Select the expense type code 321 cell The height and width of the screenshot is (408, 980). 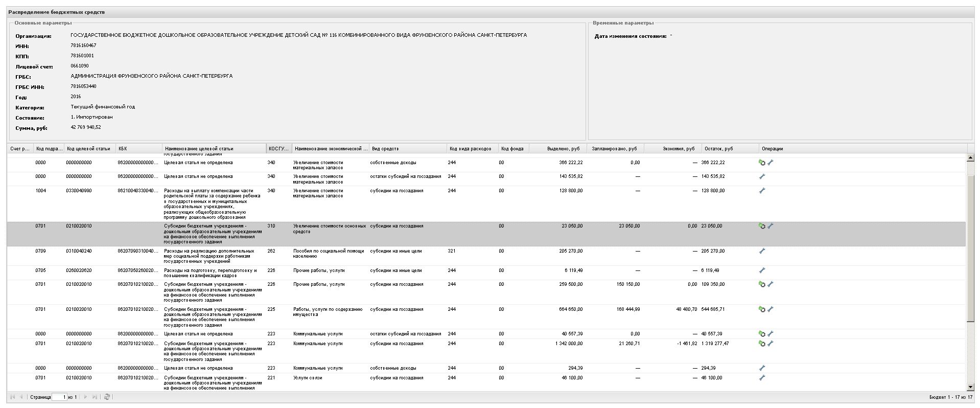pyautogui.click(x=452, y=251)
